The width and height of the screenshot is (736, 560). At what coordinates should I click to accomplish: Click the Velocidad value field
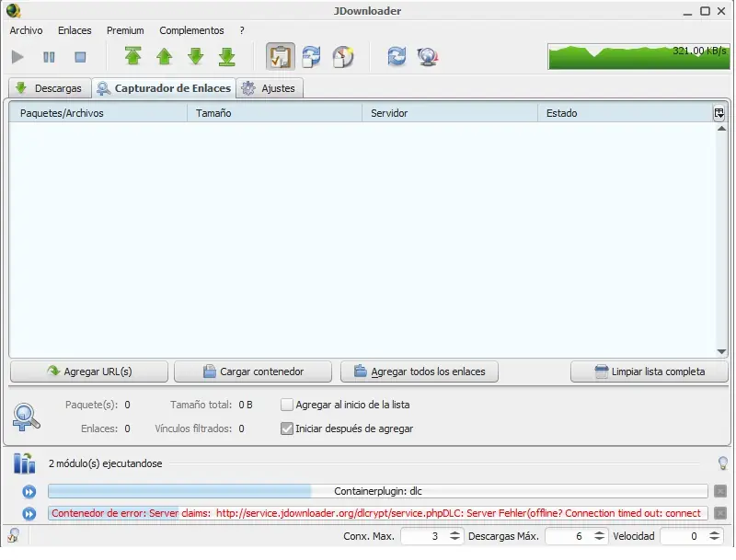(683, 536)
